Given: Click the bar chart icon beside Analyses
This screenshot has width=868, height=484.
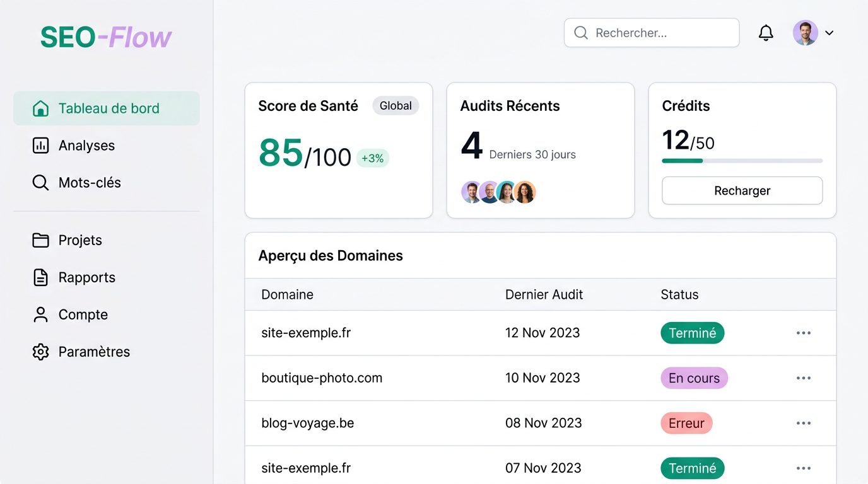Looking at the screenshot, I should (40, 146).
